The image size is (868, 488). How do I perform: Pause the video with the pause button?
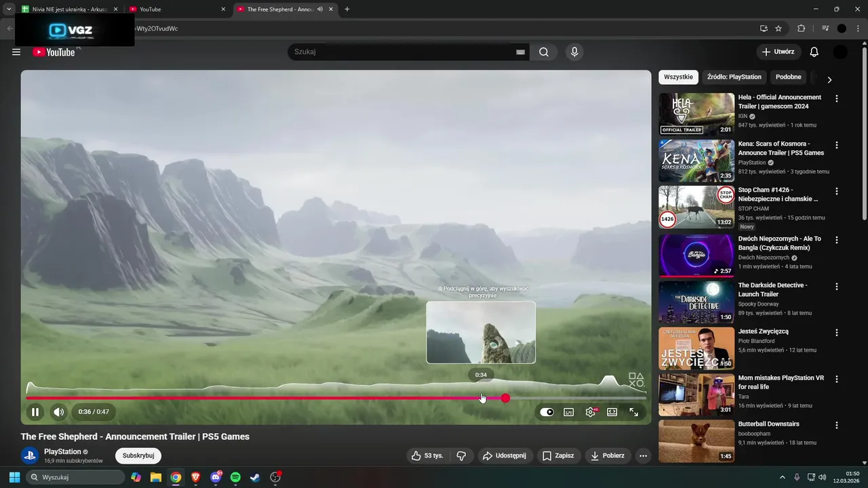click(35, 411)
